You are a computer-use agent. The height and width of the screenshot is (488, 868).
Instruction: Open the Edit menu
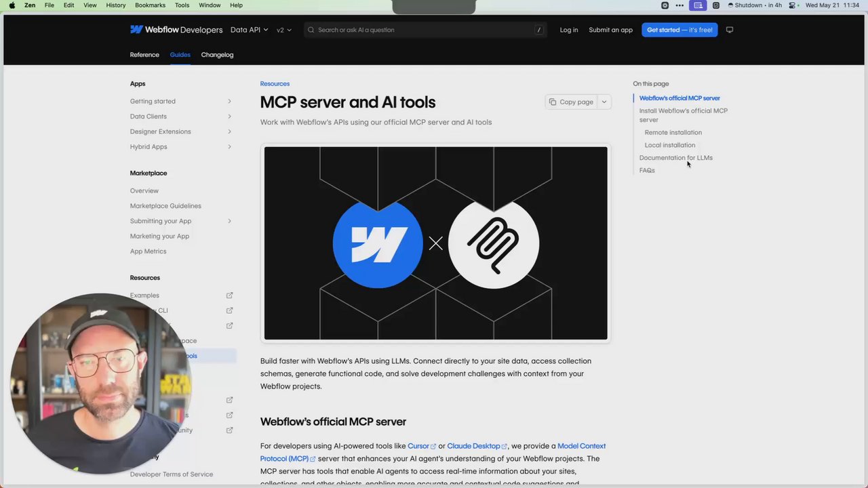[69, 5]
